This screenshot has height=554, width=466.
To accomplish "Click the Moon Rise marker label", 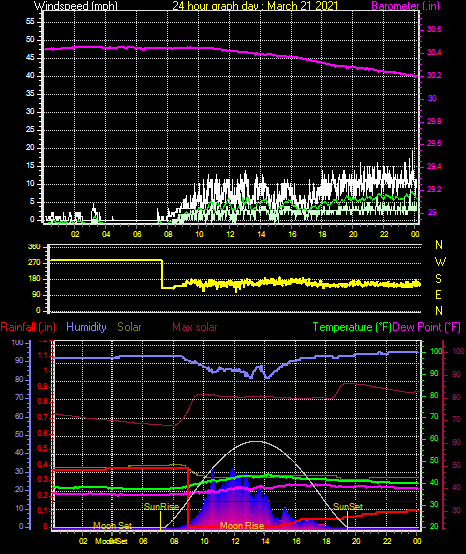I will click(242, 526).
